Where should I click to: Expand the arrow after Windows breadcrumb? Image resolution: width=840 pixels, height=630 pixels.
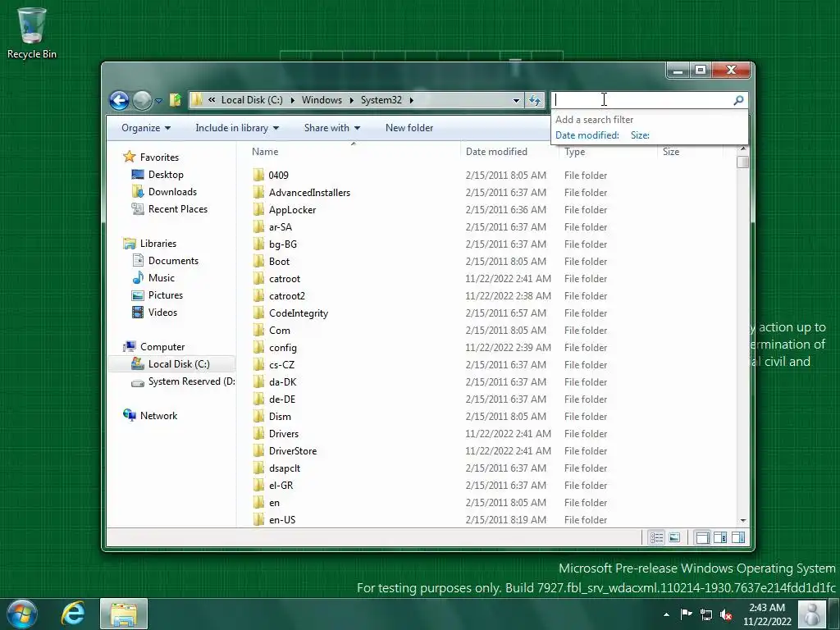coord(351,100)
